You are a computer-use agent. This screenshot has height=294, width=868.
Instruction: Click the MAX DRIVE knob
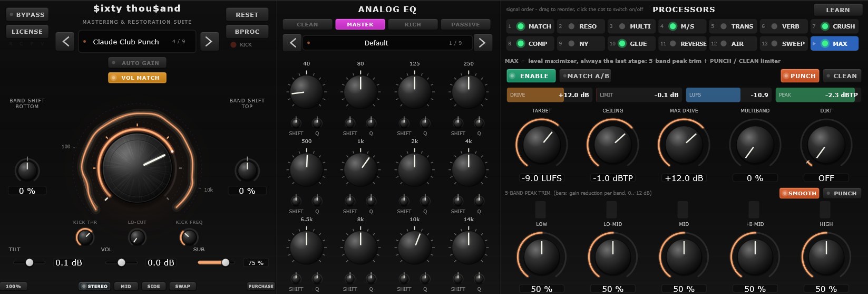tap(684, 144)
